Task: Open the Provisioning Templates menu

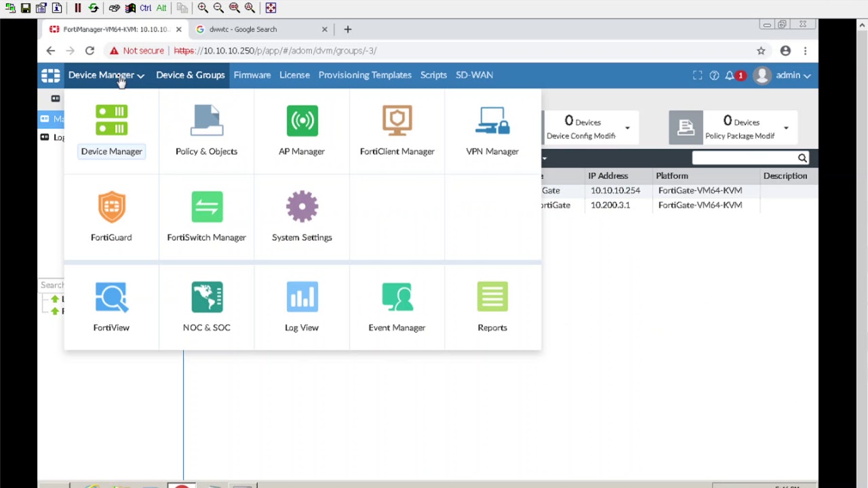Action: tap(365, 75)
